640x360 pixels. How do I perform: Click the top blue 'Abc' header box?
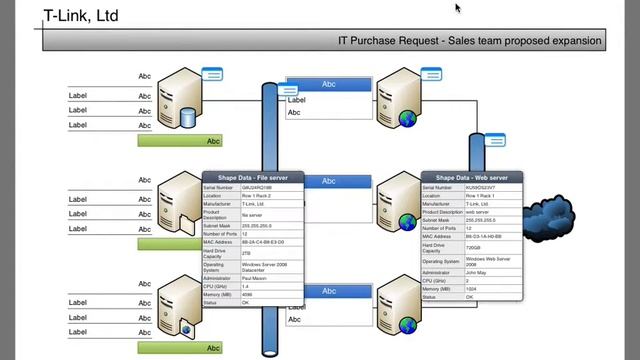tap(329, 84)
